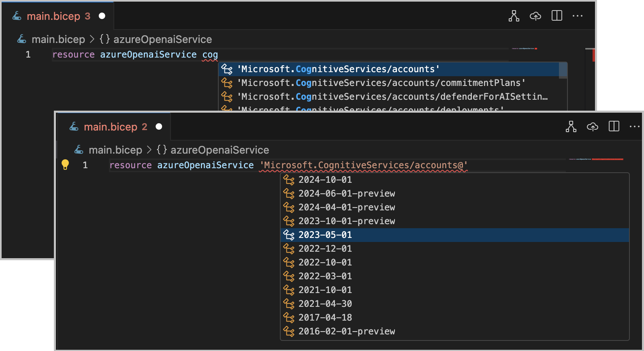Choose API version 2024-10-01
This screenshot has width=644, height=351.
(x=455, y=180)
